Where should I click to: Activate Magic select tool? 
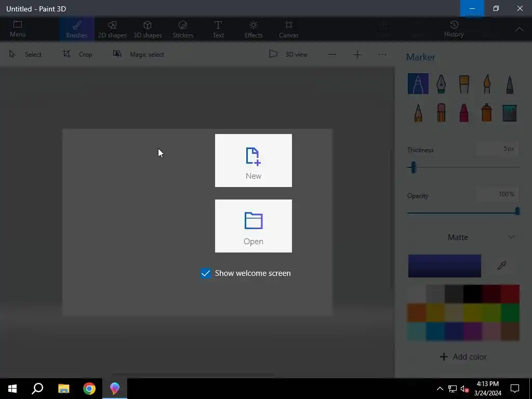[x=138, y=54]
